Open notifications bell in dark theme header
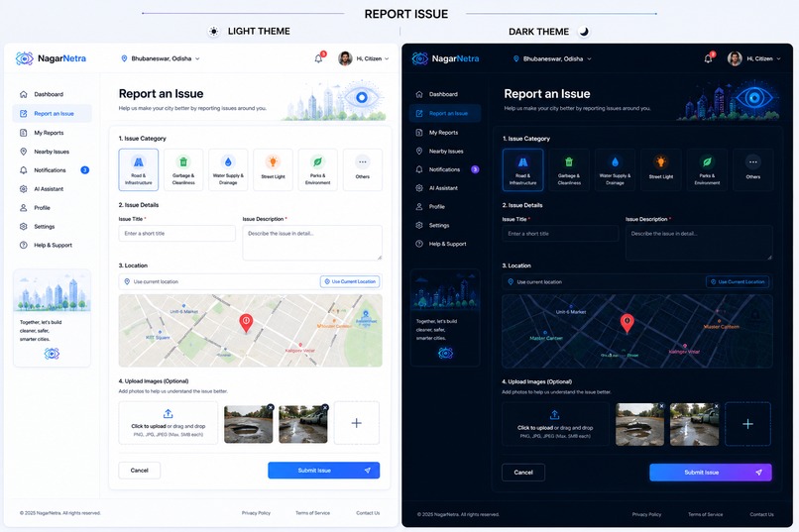The image size is (799, 532). [709, 58]
